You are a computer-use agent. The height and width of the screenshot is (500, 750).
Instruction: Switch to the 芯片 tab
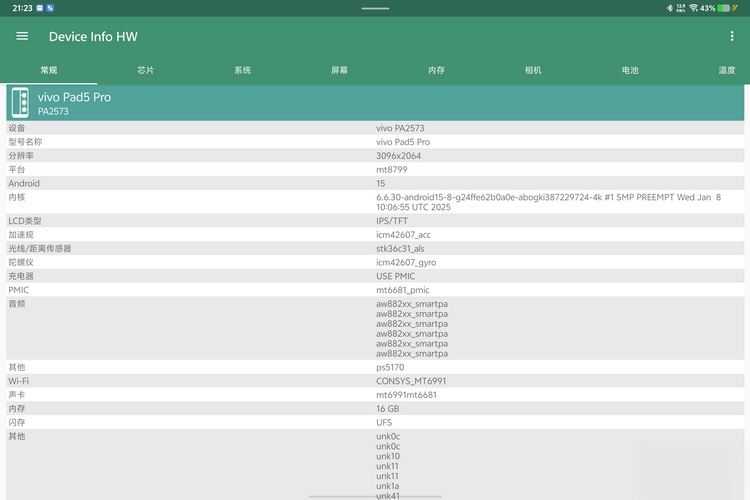145,70
